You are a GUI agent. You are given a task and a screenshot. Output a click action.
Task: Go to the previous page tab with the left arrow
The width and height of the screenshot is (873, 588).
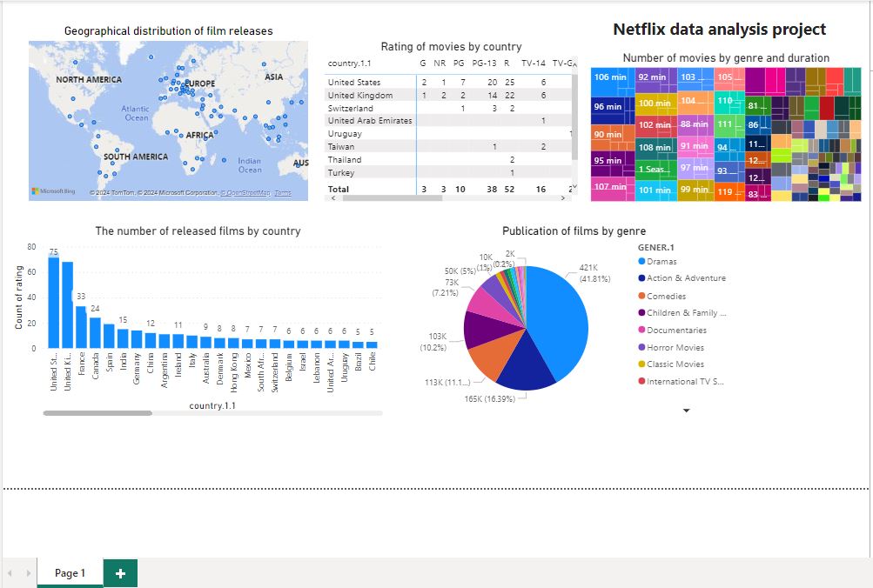click(x=10, y=573)
